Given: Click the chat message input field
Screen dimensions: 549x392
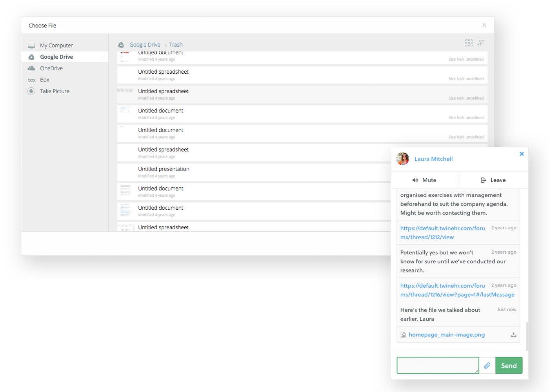Looking at the screenshot, I should tap(437, 365).
